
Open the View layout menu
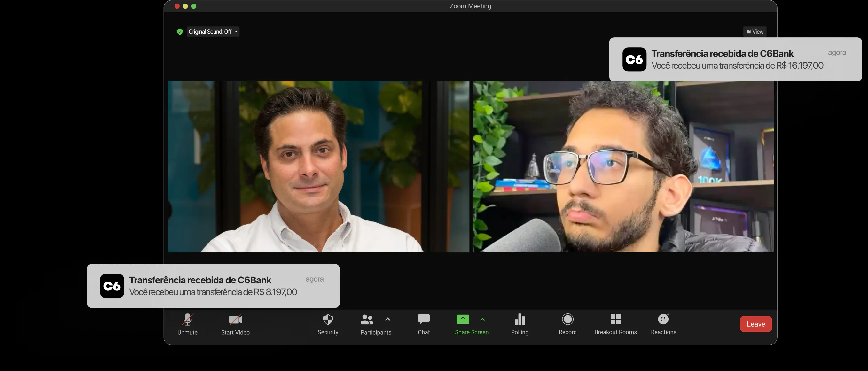coord(755,32)
